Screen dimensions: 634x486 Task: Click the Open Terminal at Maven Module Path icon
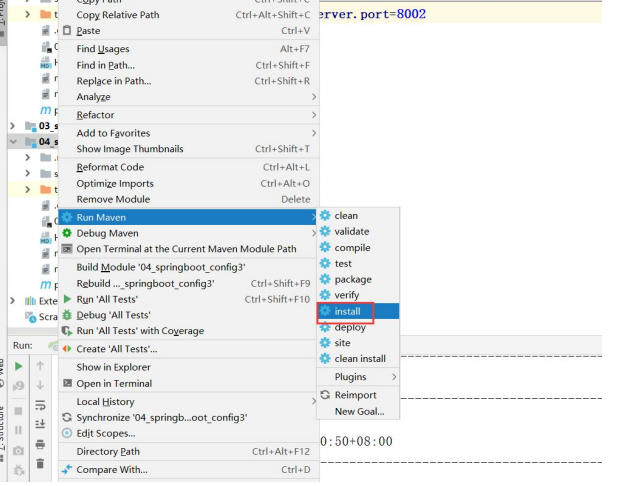(x=67, y=249)
